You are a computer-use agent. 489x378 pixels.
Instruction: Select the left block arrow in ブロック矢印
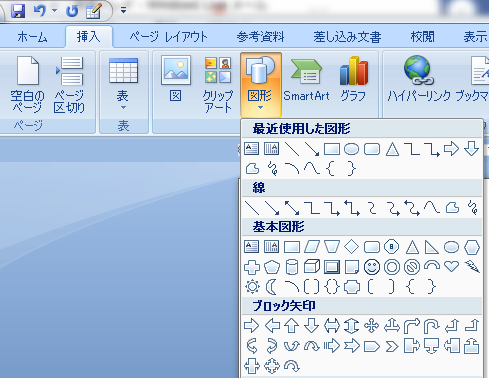272,326
